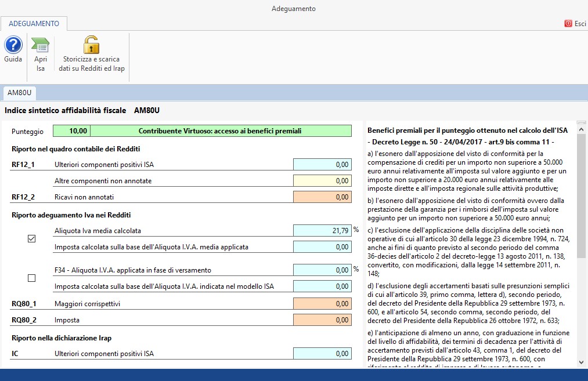Screen dimensions: 588x381
Task: Click the RF12_1 row code
Action: [x=23, y=165]
